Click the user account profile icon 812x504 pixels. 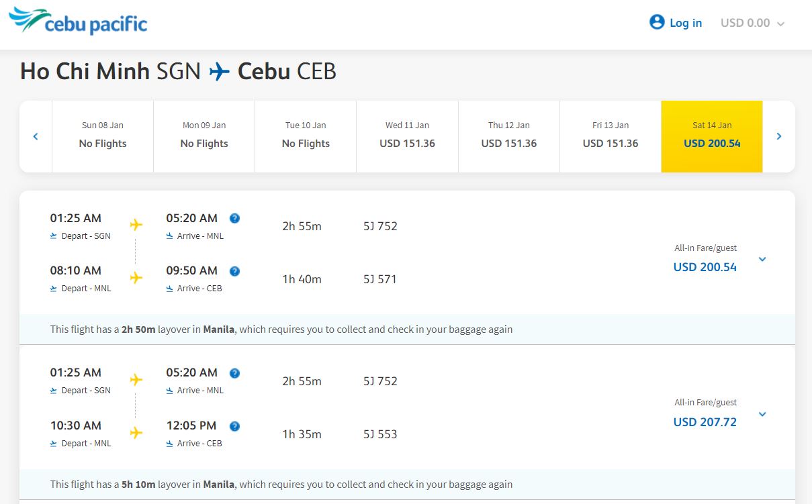coord(656,22)
